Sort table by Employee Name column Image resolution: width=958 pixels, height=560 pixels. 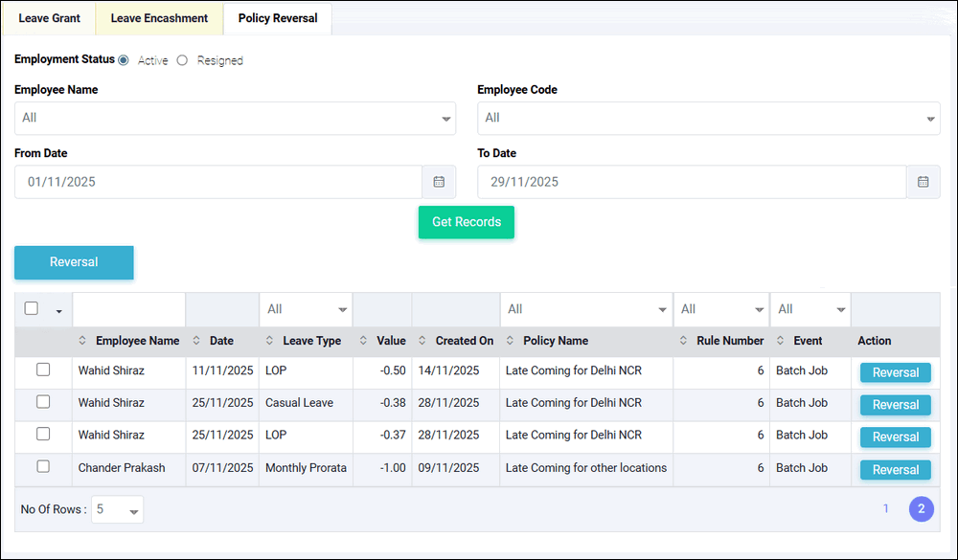pyautogui.click(x=82, y=341)
